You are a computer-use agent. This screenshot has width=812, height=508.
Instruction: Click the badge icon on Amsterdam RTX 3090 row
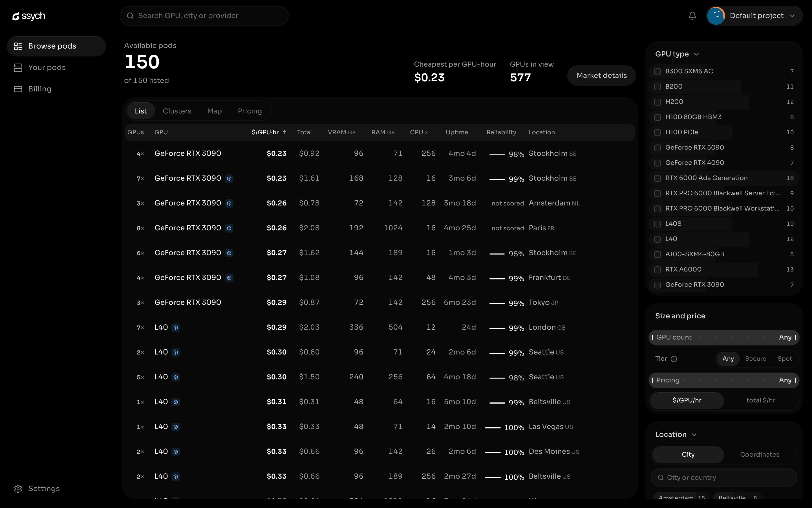point(229,203)
